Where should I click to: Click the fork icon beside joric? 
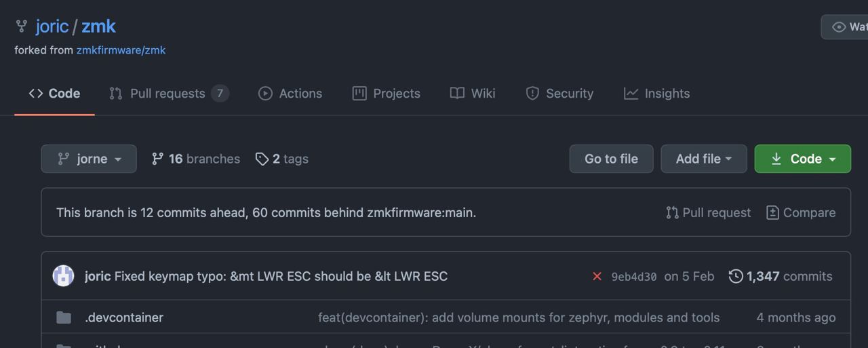(x=22, y=26)
